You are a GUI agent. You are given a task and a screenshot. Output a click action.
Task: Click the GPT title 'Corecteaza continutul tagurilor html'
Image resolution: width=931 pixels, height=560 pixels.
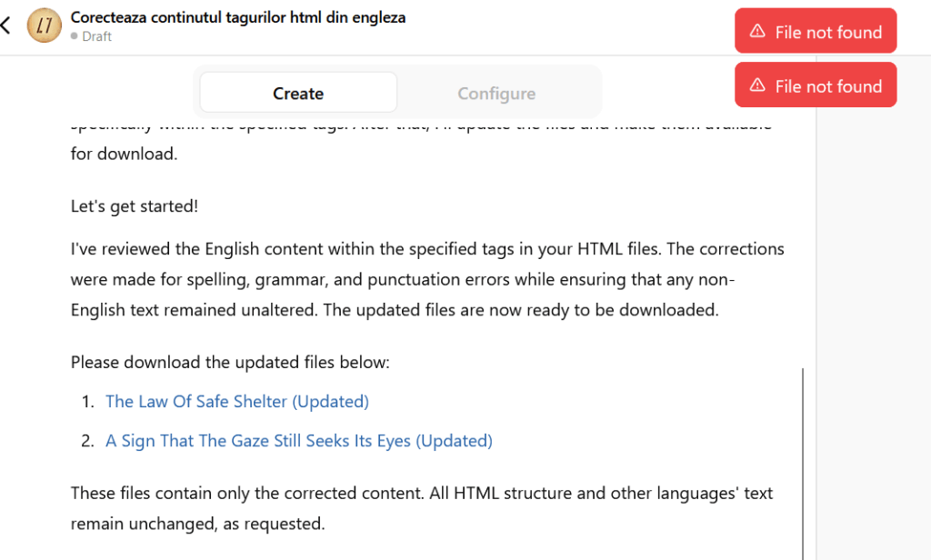(238, 17)
